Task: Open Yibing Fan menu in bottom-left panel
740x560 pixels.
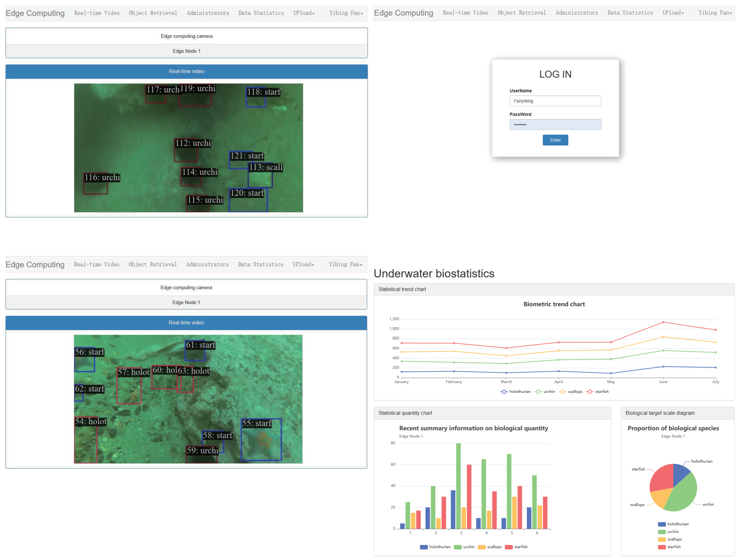Action: [x=346, y=264]
